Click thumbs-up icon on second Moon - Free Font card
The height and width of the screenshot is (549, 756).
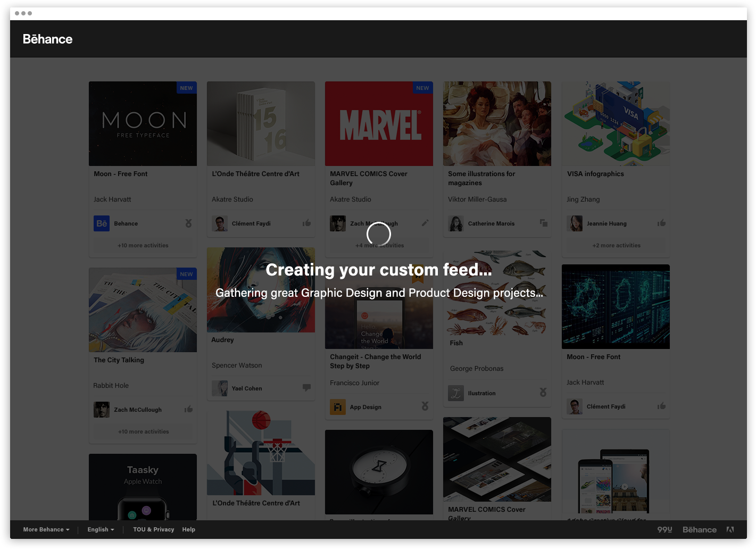click(661, 406)
